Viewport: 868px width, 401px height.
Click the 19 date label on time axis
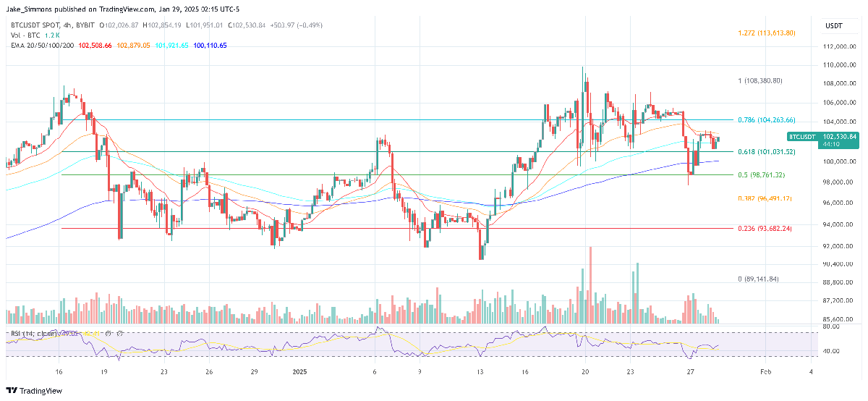click(x=105, y=371)
